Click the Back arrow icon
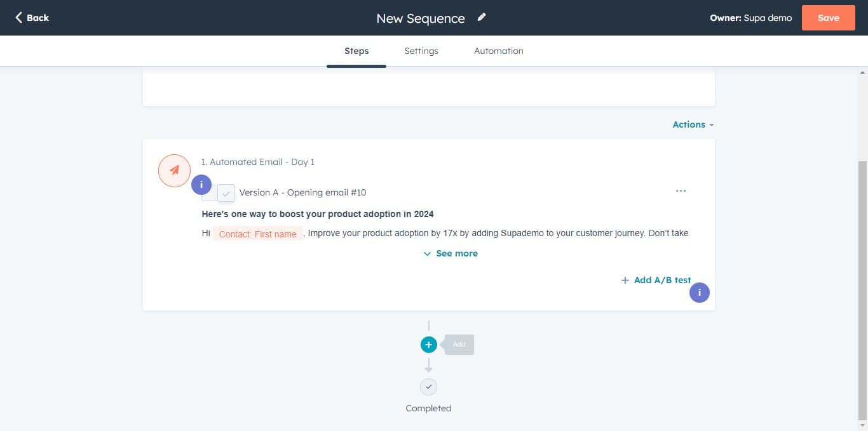This screenshot has height=431, width=868. pyautogui.click(x=19, y=18)
